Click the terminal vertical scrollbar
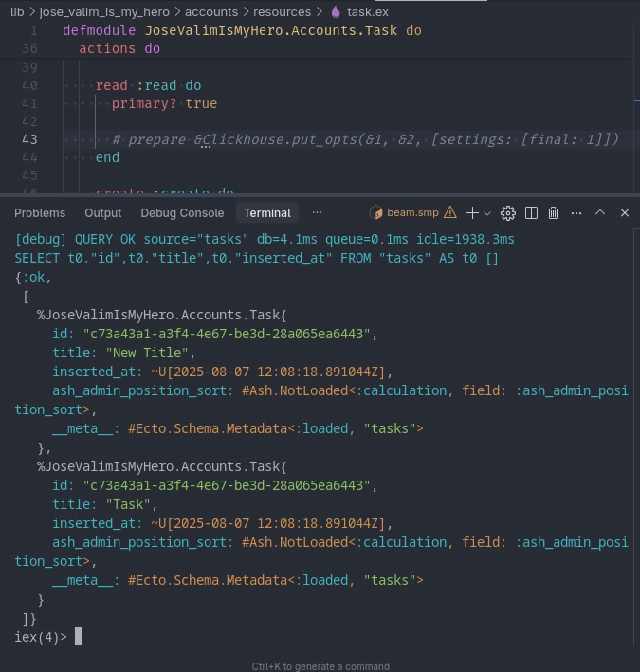 [636, 437]
